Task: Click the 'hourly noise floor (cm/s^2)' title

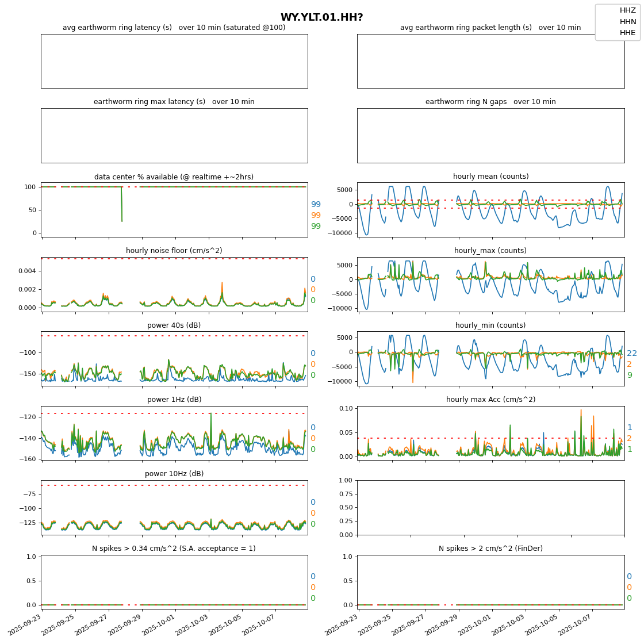Action: click(x=174, y=251)
